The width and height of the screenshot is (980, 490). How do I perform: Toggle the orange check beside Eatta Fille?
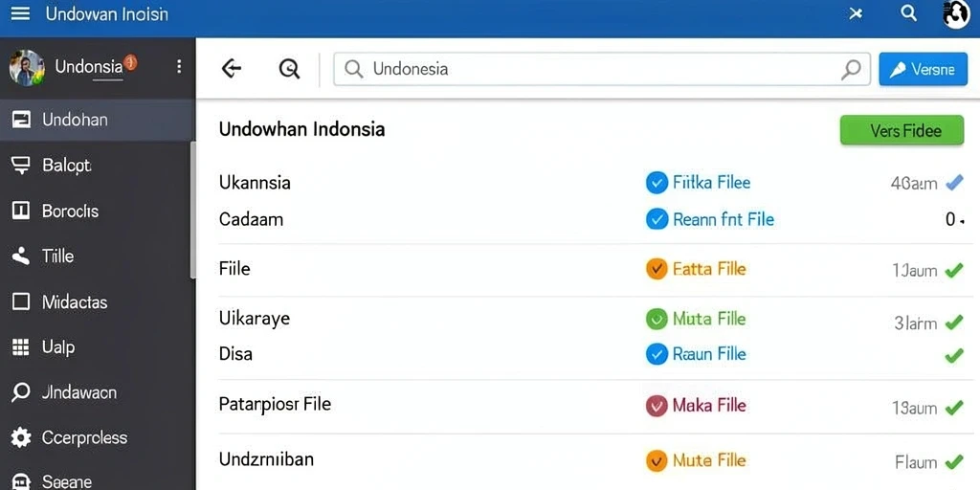[x=657, y=269]
